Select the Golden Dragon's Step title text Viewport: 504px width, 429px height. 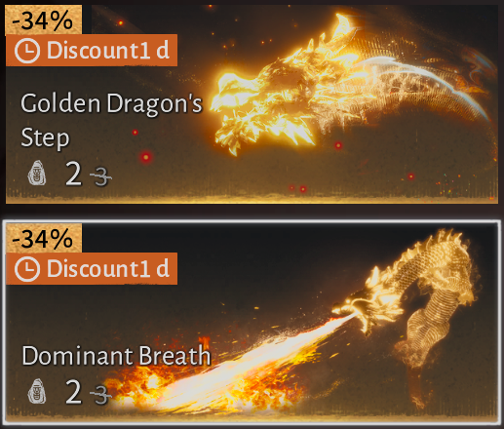[x=111, y=120]
